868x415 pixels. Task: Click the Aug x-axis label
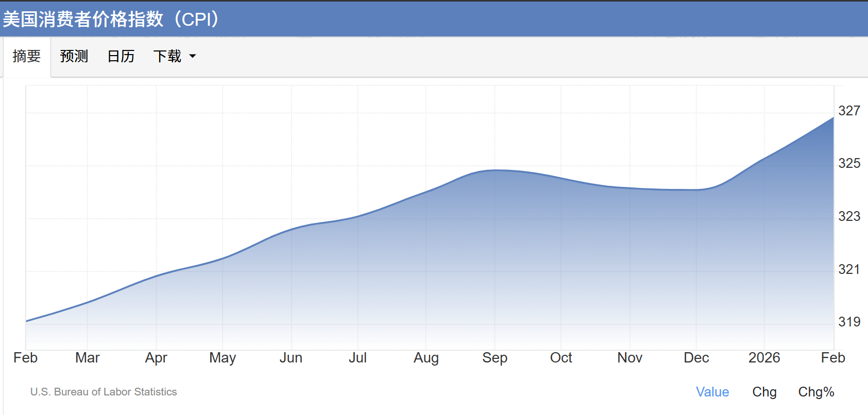point(426,358)
